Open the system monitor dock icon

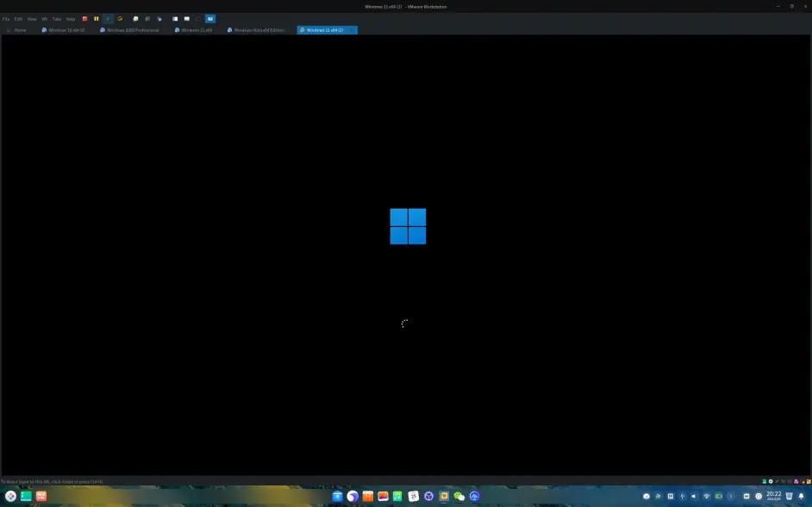474,496
